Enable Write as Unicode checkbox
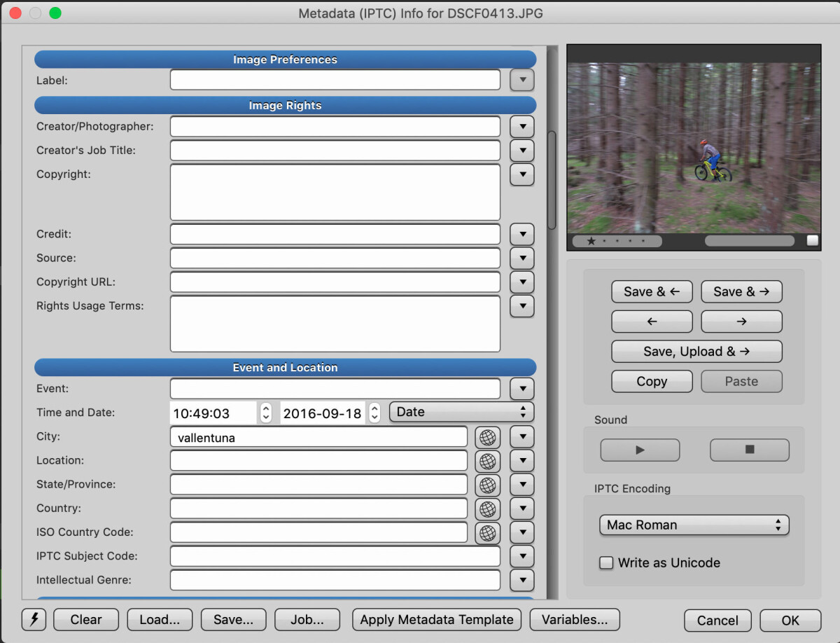 [606, 563]
